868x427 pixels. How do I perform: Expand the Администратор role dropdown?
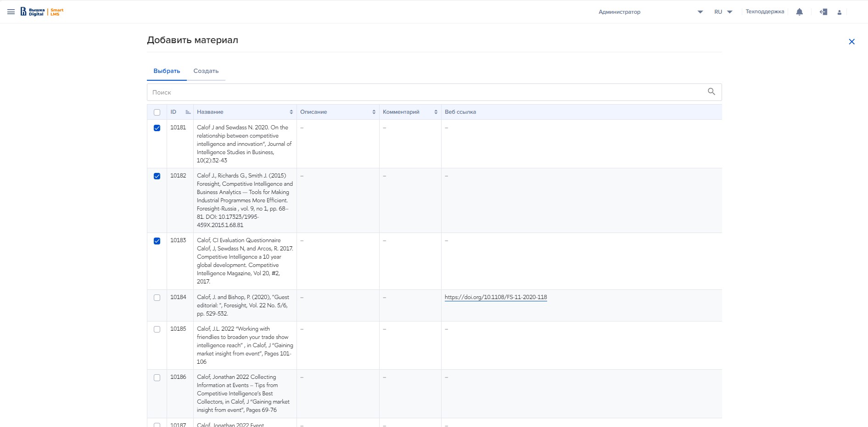point(700,12)
